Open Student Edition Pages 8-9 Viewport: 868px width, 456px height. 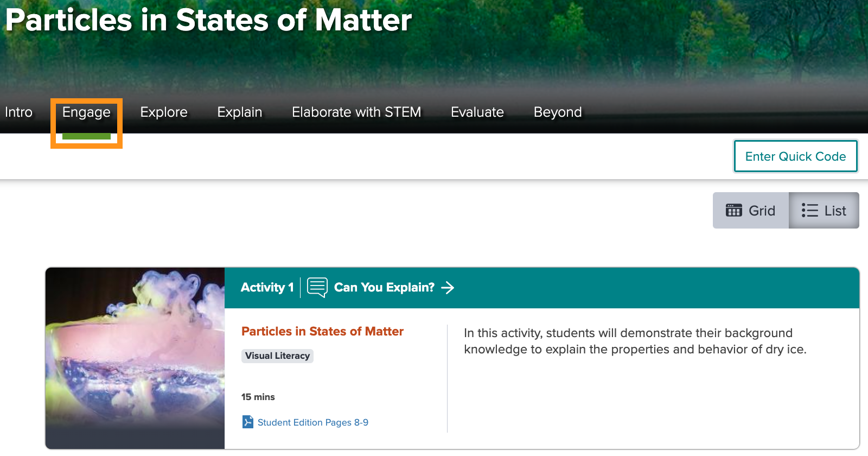[312, 422]
